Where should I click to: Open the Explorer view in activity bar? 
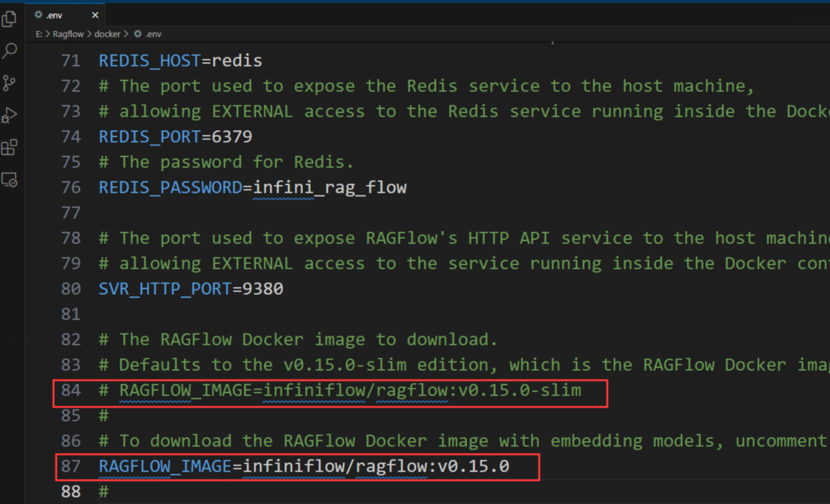click(10, 19)
